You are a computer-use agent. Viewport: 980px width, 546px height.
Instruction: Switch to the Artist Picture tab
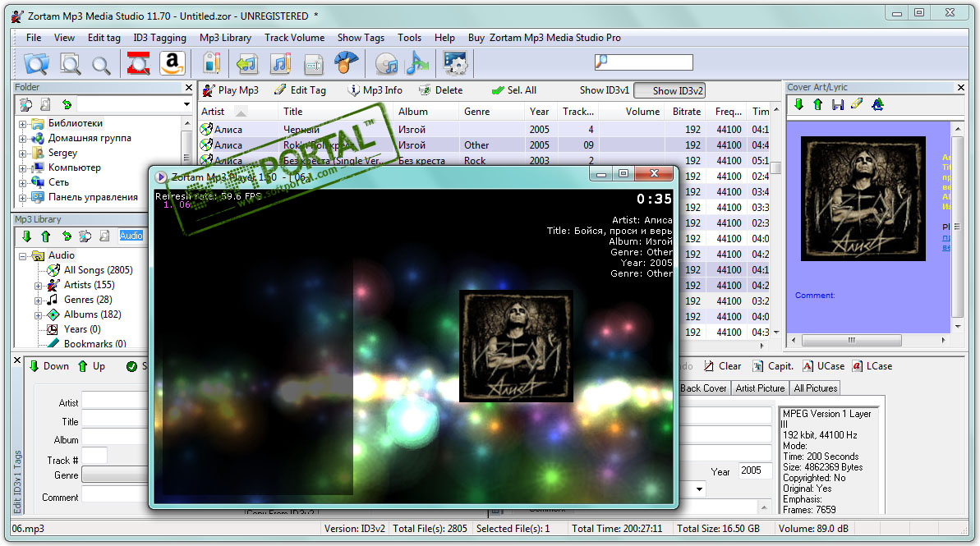click(x=760, y=388)
